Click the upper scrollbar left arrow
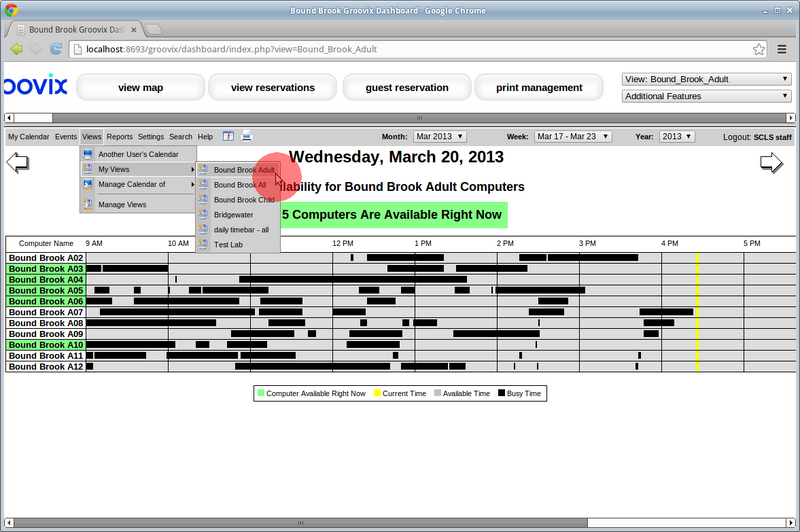The image size is (800, 532). (9, 118)
